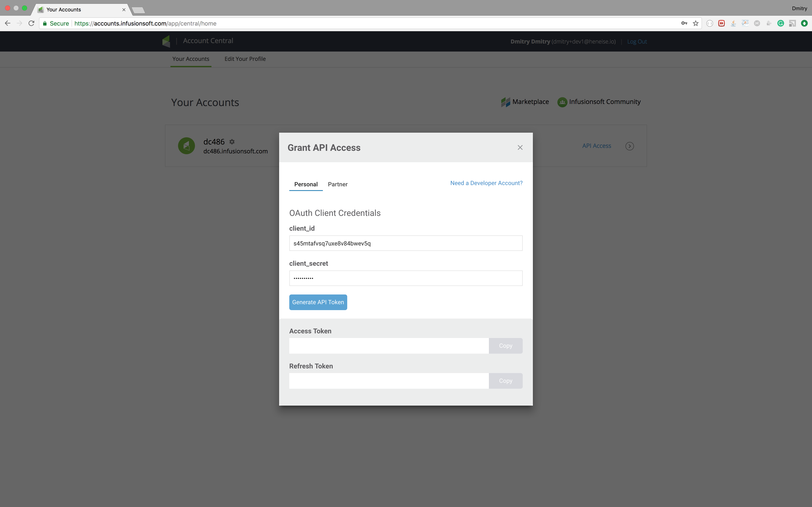The width and height of the screenshot is (812, 507).
Task: Open the Grammarly extension icon
Action: pos(780,23)
